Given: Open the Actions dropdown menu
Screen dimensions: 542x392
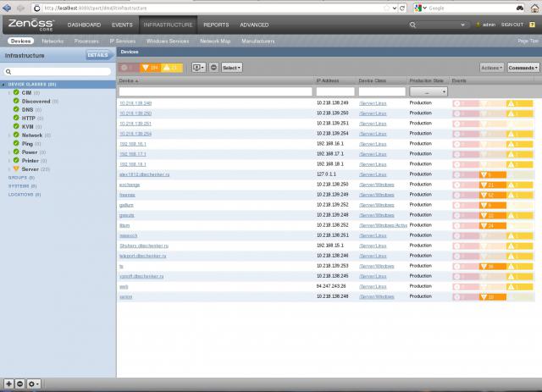Looking at the screenshot, I should (x=491, y=68).
